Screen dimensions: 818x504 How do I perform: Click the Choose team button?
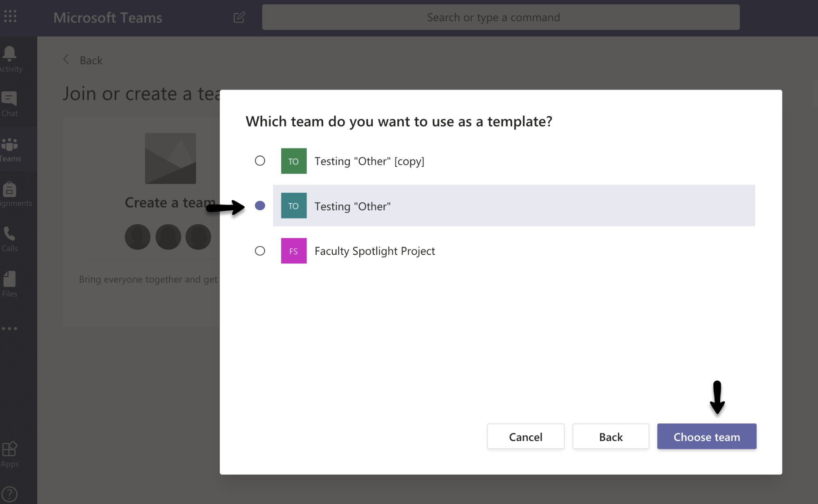tap(707, 436)
